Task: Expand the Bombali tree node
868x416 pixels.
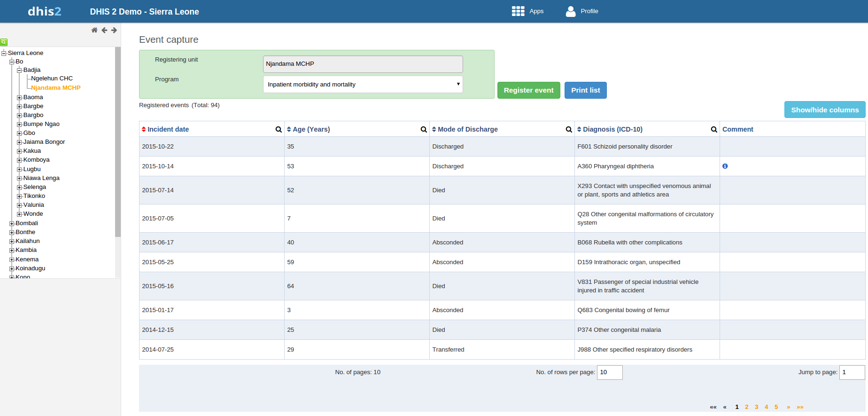Action: tap(12, 224)
